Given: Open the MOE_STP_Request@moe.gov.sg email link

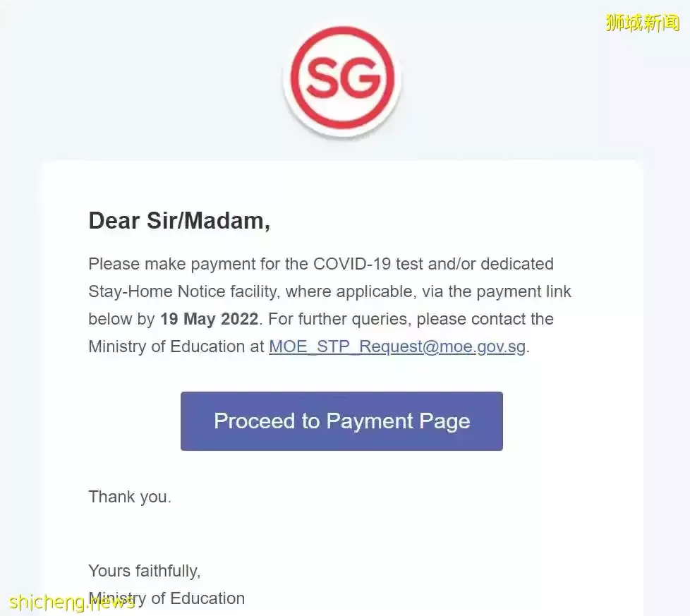Looking at the screenshot, I should 397,346.
